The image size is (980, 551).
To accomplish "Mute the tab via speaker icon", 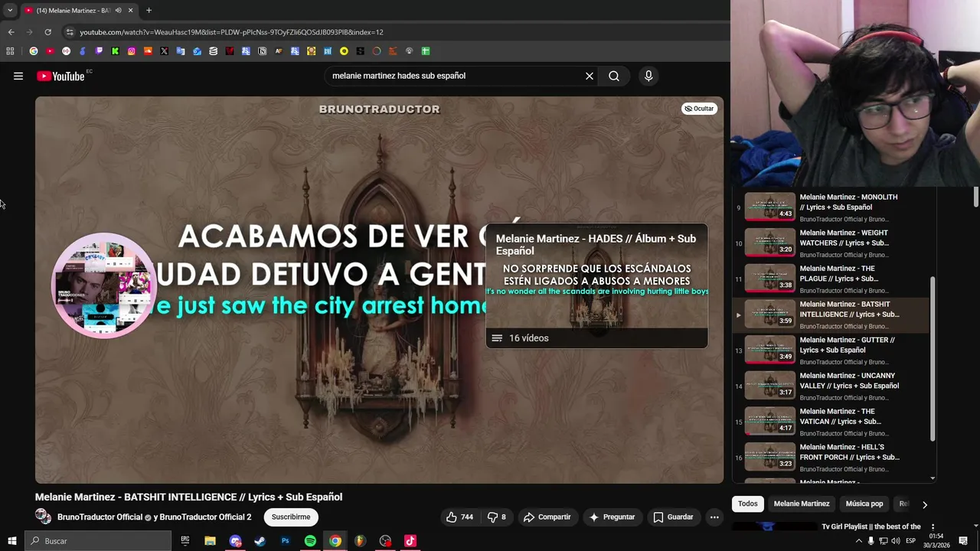I will (x=118, y=11).
